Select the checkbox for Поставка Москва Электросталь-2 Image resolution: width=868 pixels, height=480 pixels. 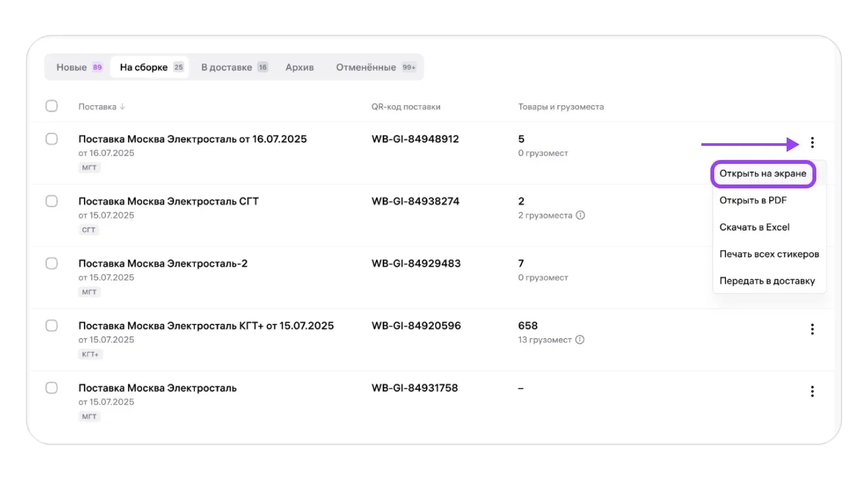(52, 263)
